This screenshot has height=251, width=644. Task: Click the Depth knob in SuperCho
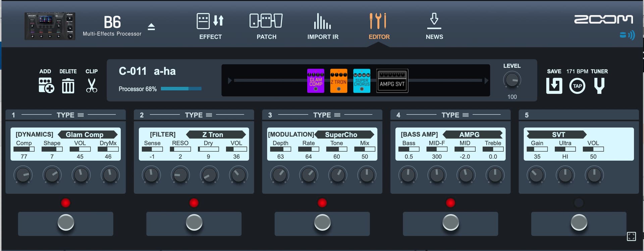coord(280,175)
